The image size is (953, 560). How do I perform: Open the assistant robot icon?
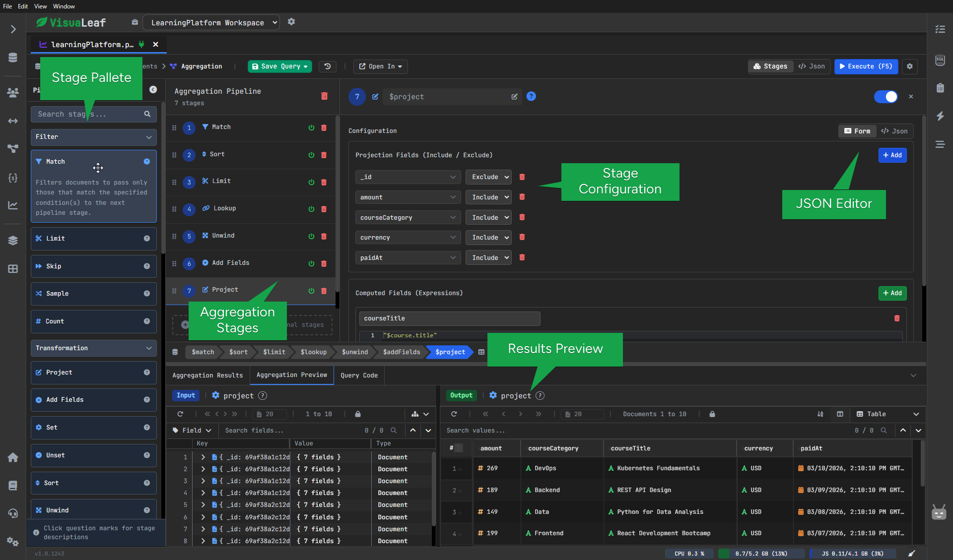(x=939, y=512)
